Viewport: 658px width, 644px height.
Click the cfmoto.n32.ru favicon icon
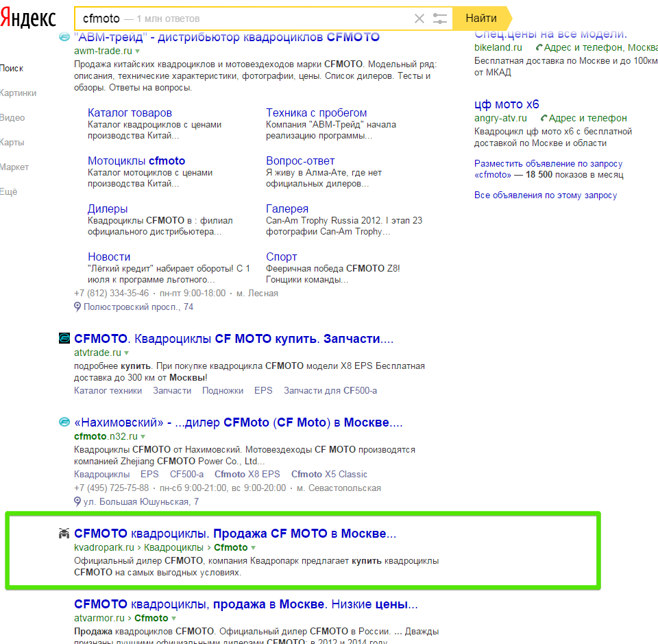click(64, 422)
